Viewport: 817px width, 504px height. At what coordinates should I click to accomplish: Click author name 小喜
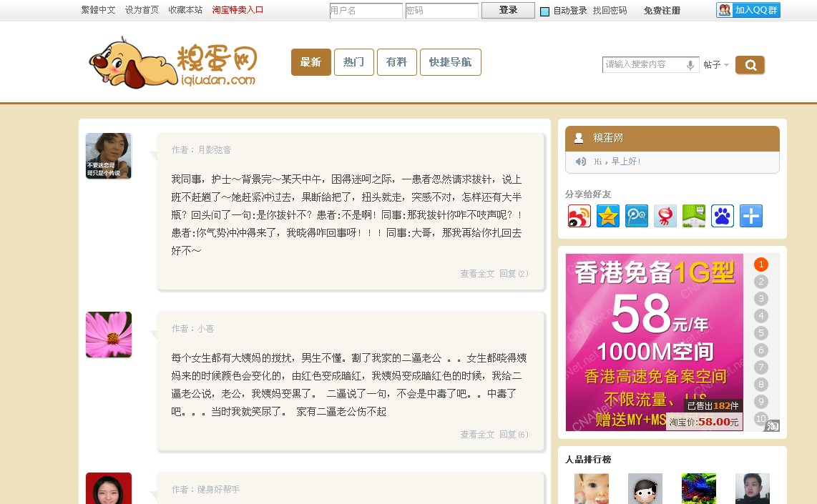pyautogui.click(x=206, y=329)
